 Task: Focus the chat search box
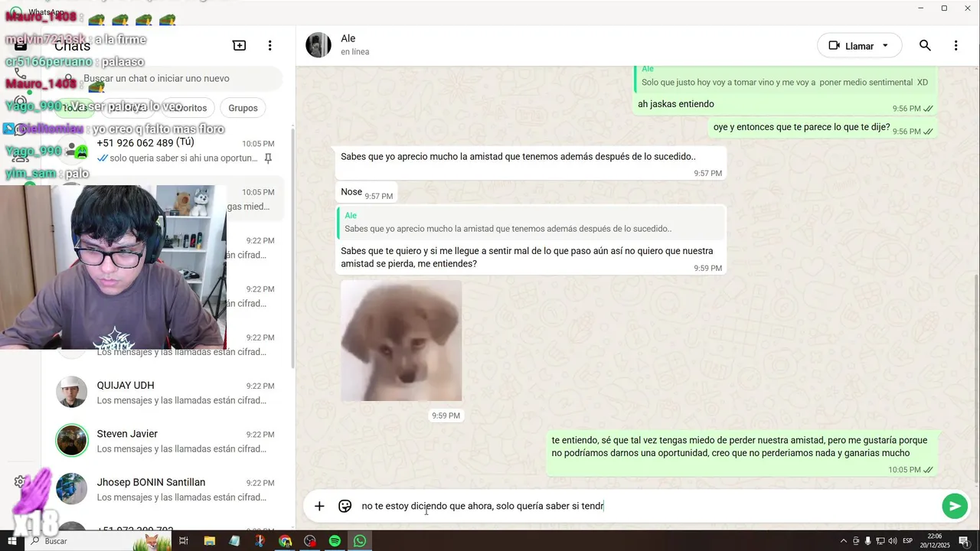[168, 78]
